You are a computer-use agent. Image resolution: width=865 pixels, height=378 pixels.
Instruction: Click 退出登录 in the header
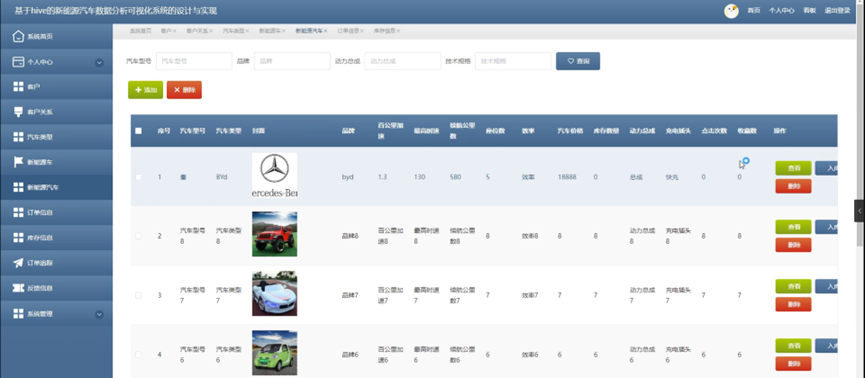(x=837, y=10)
